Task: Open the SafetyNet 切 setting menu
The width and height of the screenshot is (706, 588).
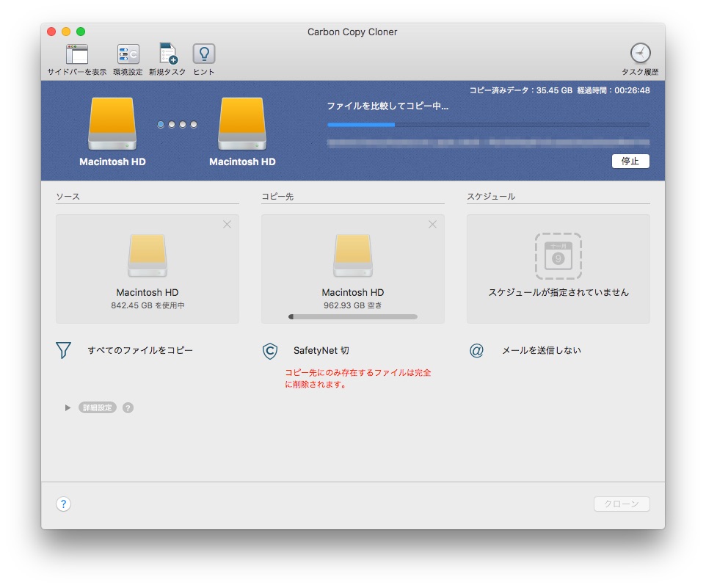Action: [321, 350]
